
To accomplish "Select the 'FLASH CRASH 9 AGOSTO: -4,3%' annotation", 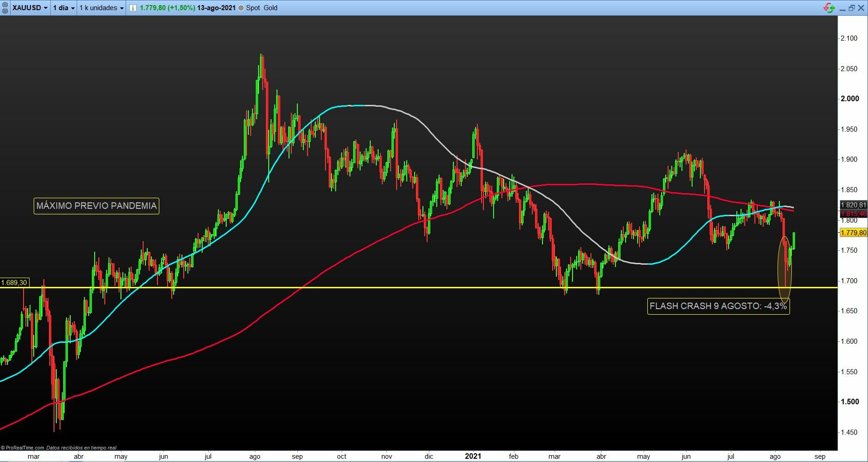I will pos(718,306).
